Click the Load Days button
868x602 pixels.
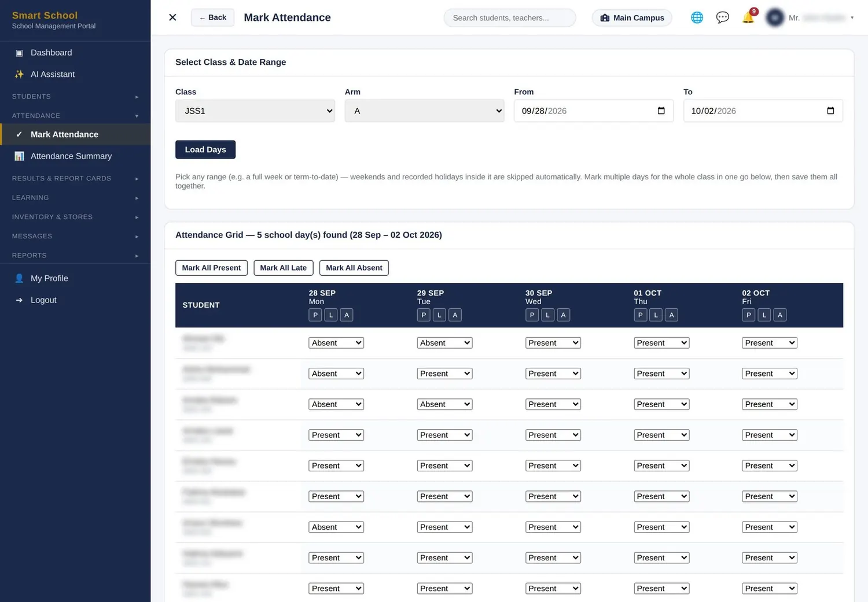coord(205,149)
